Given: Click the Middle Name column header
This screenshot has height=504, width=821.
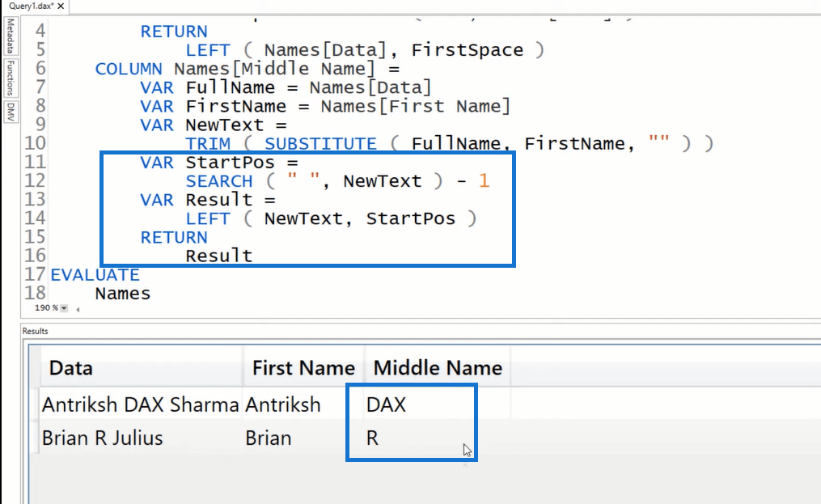Looking at the screenshot, I should (x=438, y=368).
